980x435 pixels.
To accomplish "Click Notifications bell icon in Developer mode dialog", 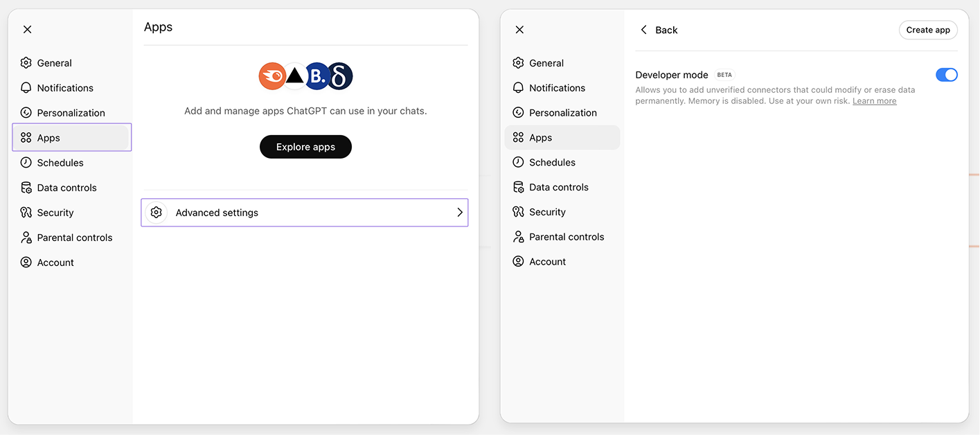I will coord(518,88).
